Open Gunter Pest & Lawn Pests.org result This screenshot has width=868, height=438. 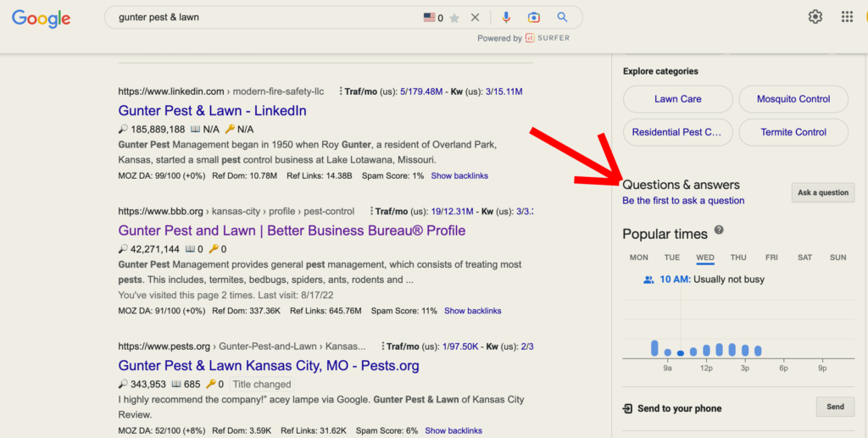pos(269,365)
